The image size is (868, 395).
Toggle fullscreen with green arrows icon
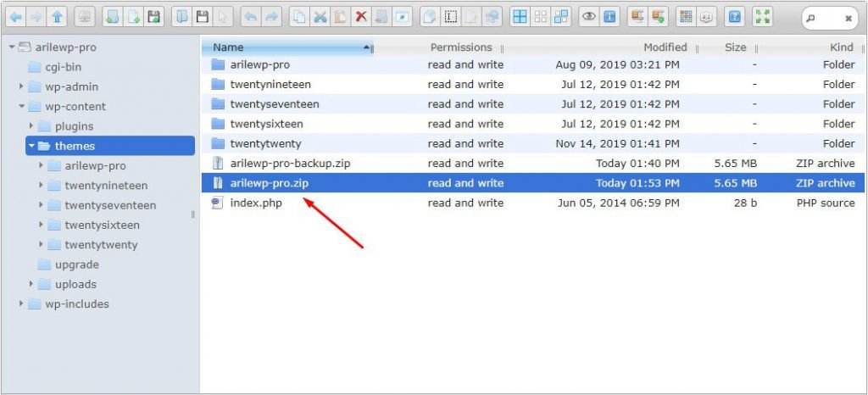click(763, 17)
